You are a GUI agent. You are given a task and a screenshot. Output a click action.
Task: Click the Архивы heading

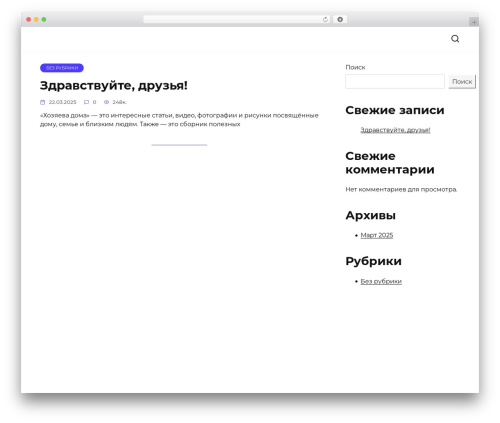(371, 216)
